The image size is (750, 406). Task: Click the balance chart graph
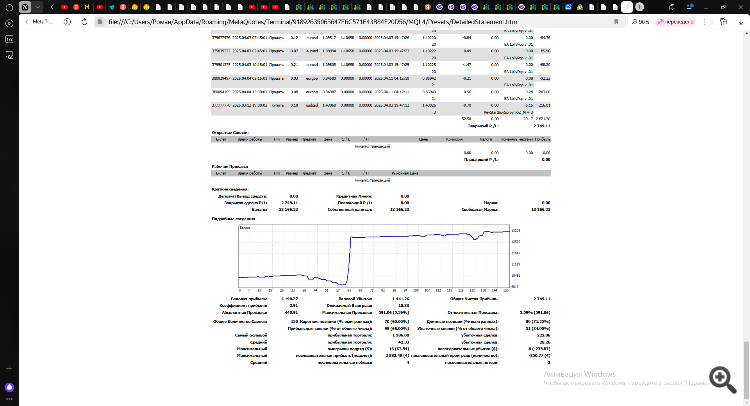click(x=372, y=253)
